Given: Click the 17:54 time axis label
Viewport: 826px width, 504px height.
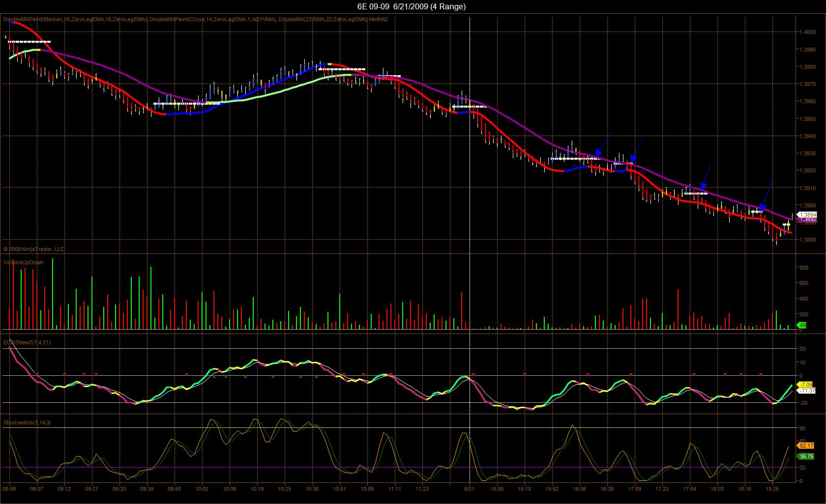Looking at the screenshot, I should (x=690, y=489).
